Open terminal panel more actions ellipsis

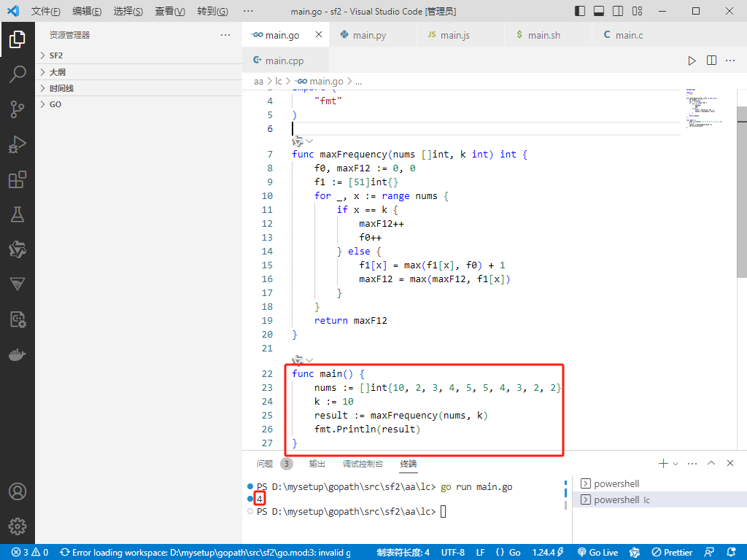692,463
